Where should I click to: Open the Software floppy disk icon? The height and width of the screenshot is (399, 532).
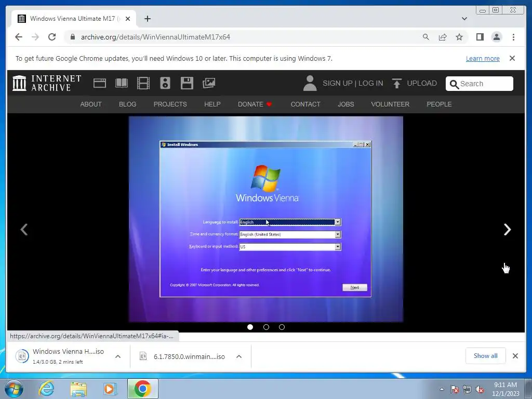pos(187,83)
